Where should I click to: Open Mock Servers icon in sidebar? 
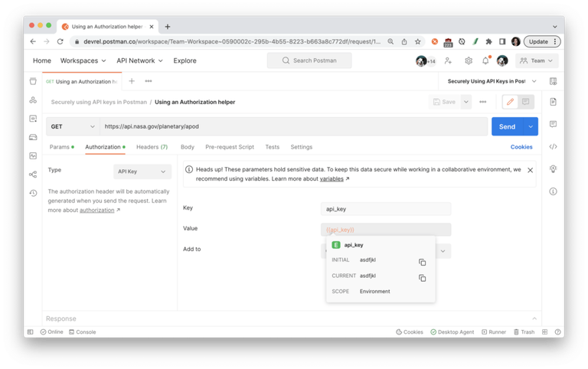pyautogui.click(x=34, y=137)
